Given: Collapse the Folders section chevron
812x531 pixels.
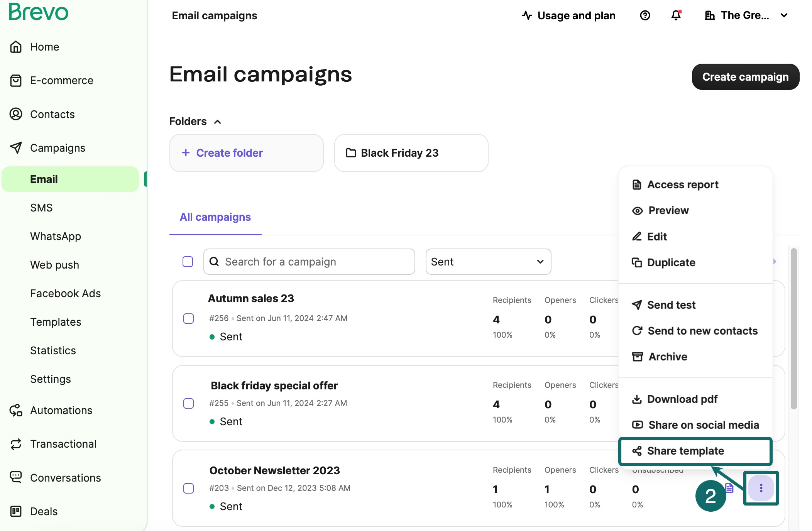Looking at the screenshot, I should coord(218,122).
